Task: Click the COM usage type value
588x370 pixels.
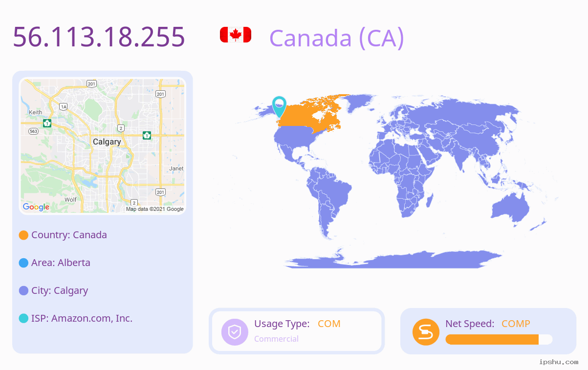Action: [x=329, y=324]
